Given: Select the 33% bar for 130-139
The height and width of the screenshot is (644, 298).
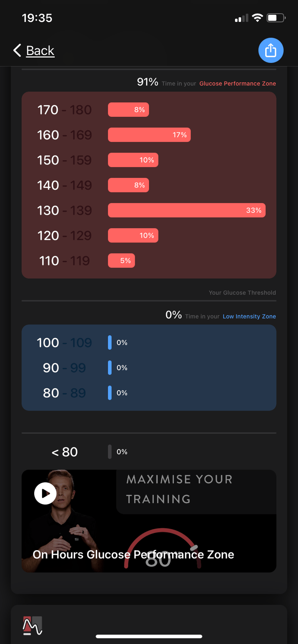Looking at the screenshot, I should (187, 210).
